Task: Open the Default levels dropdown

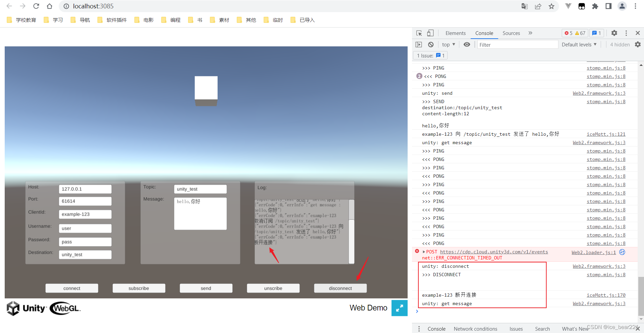Action: coord(578,44)
